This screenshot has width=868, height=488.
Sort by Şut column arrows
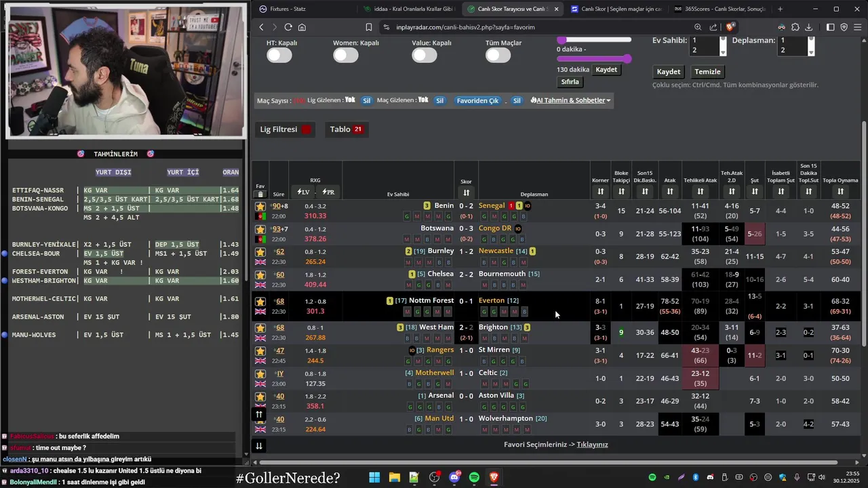tap(755, 192)
